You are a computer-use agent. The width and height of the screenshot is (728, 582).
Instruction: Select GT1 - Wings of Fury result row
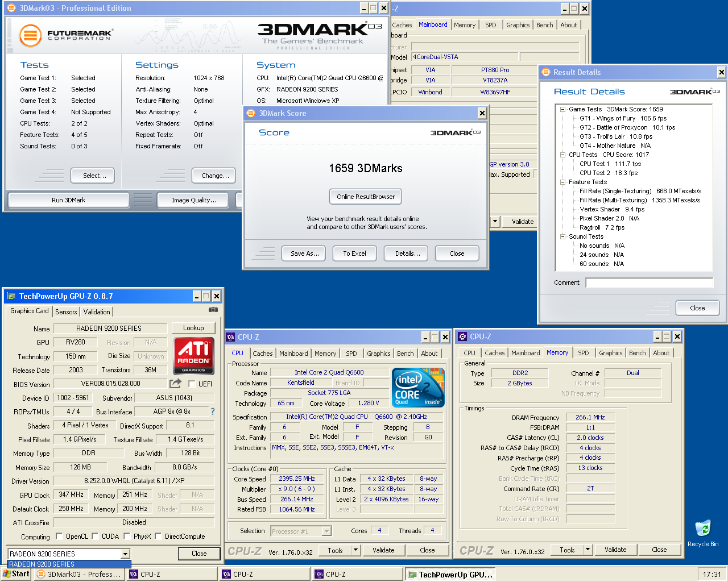[623, 118]
